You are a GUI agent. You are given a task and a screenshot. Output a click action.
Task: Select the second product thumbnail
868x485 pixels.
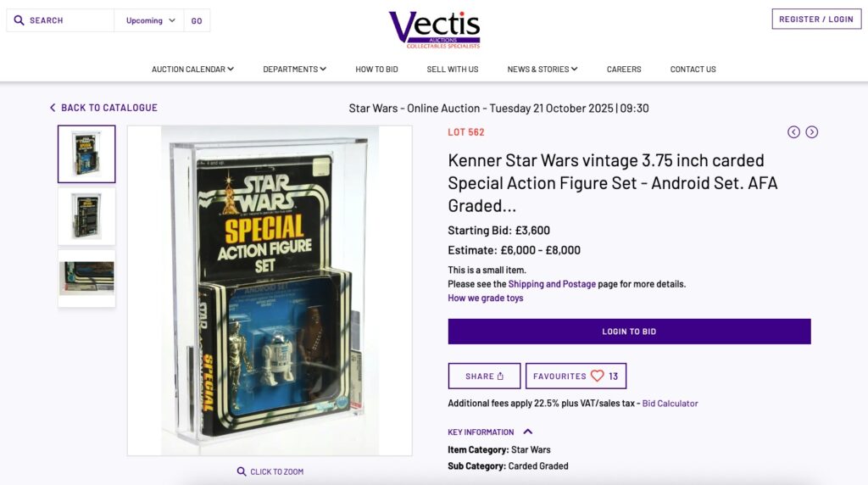[x=87, y=216]
